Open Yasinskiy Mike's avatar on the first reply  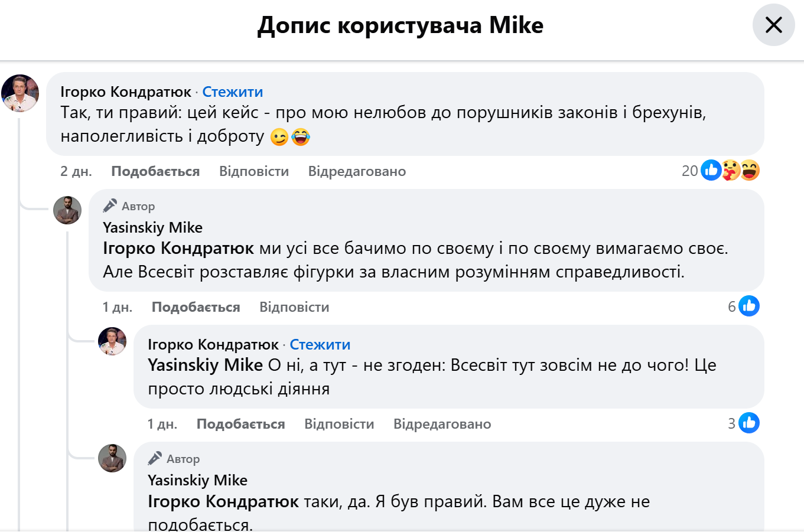click(x=67, y=210)
